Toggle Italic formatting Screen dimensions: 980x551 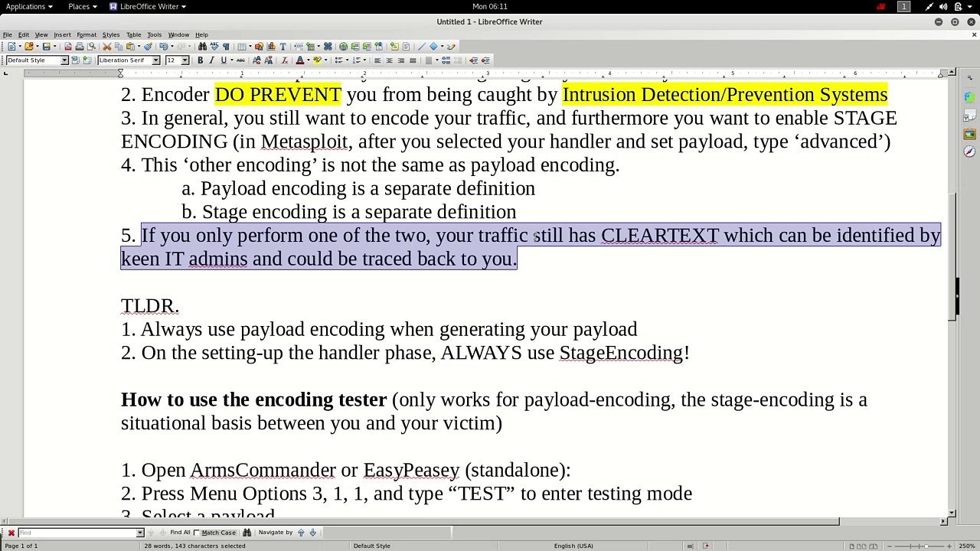(212, 60)
